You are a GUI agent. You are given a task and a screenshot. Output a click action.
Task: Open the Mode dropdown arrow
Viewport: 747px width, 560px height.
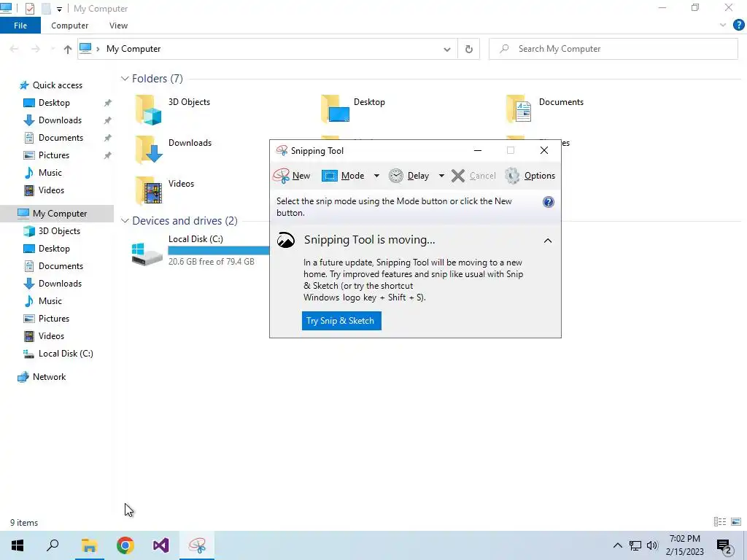[x=376, y=176]
